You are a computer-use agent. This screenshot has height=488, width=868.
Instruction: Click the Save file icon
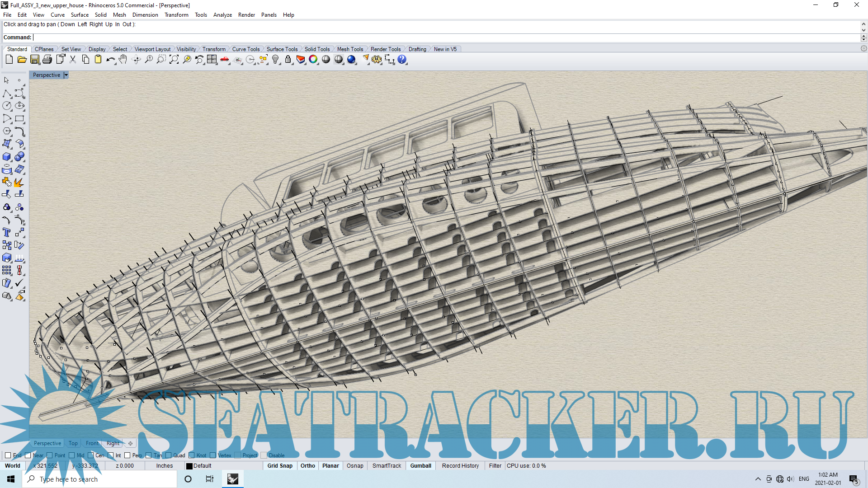click(35, 60)
